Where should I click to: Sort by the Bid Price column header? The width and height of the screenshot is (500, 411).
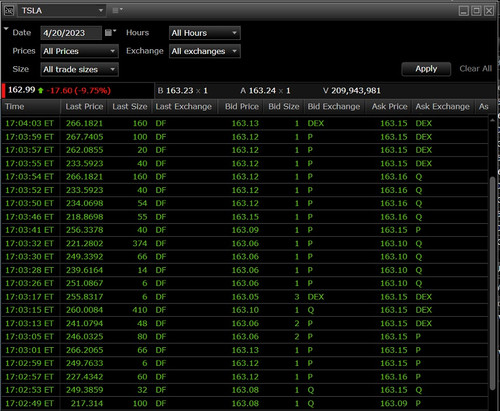241,107
